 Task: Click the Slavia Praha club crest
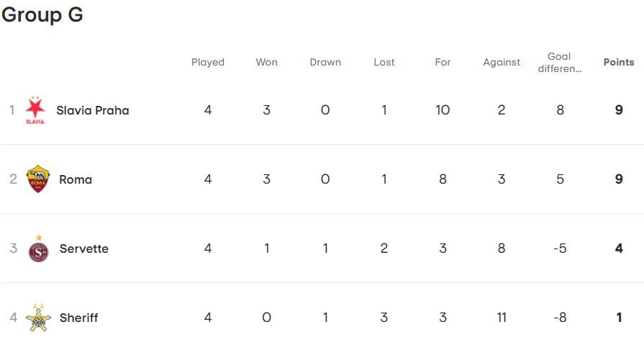35,110
